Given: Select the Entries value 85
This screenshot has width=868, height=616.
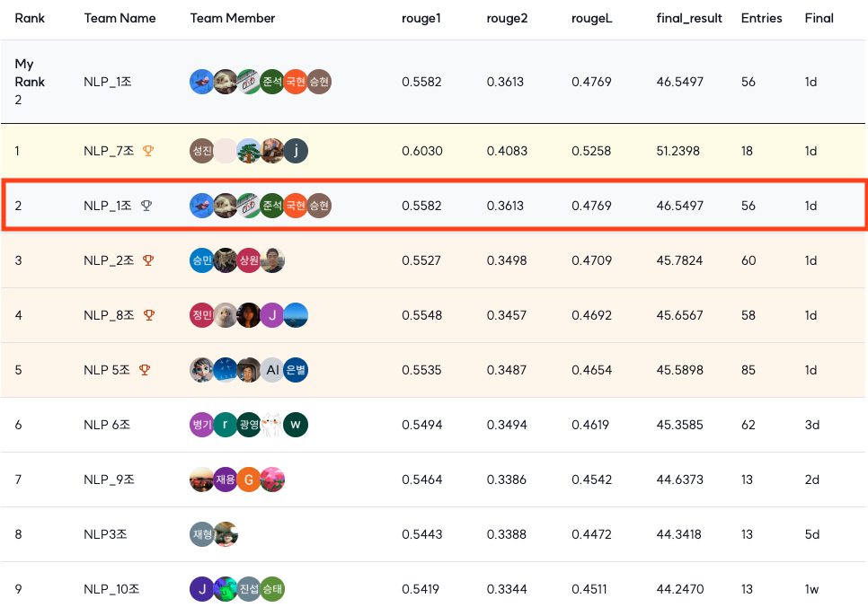Looking at the screenshot, I should point(748,369).
